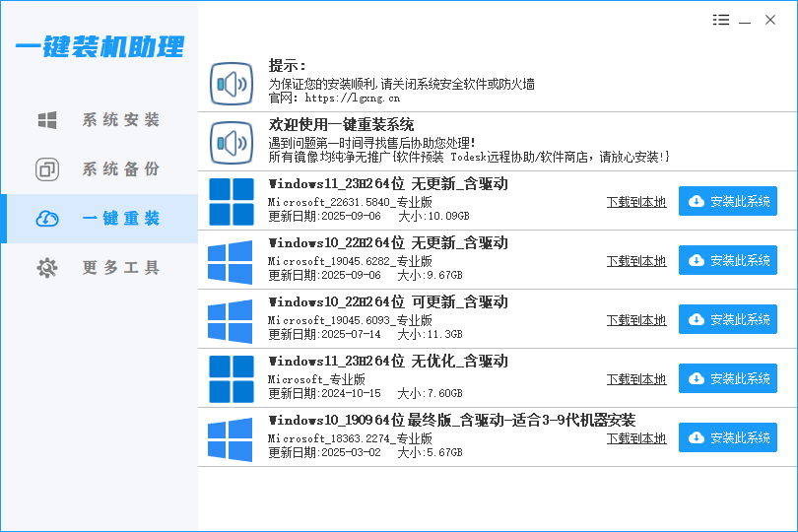The width and height of the screenshot is (798, 532).
Task: Click the Windows10_22H2 可更新 logo icon
Action: tap(232, 320)
